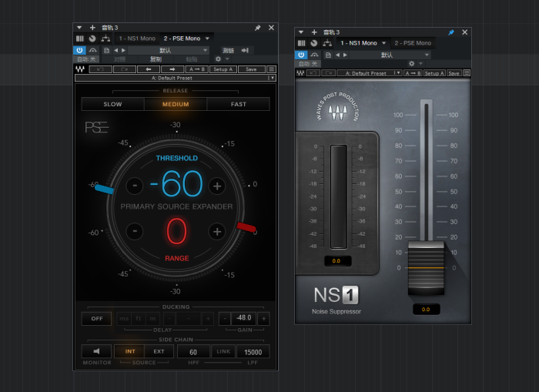Click preset file icon in PSE window
This screenshot has height=392, width=539.
[x=106, y=50]
